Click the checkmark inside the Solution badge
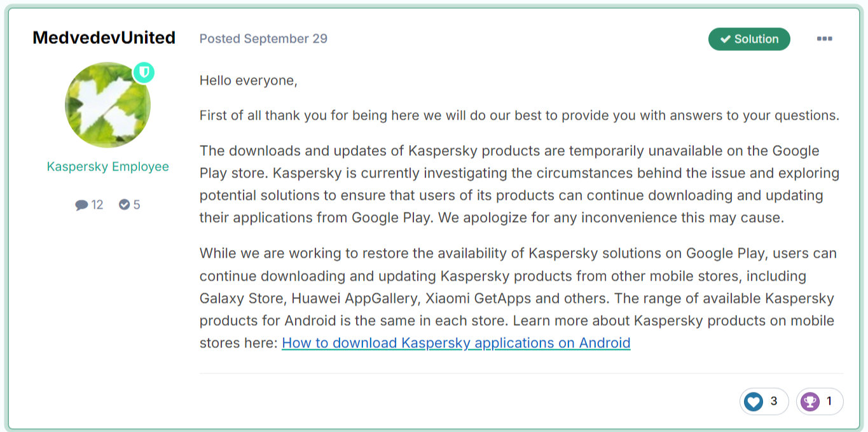Screen dimensions: 868x432 coord(725,39)
